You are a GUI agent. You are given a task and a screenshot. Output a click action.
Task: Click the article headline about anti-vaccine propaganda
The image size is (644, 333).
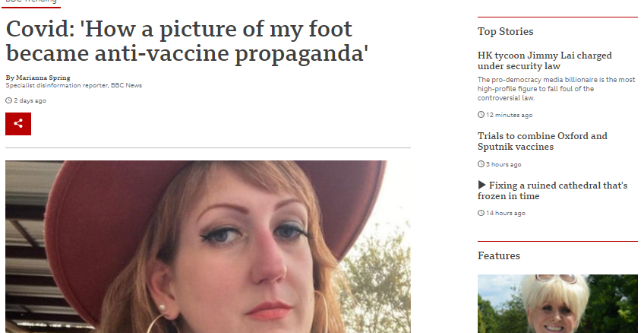pos(187,41)
